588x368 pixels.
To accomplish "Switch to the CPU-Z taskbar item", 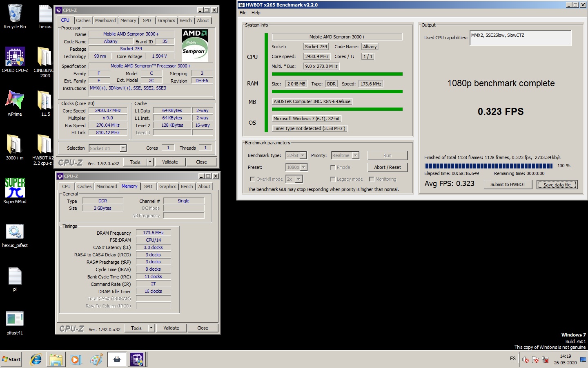I will [137, 359].
